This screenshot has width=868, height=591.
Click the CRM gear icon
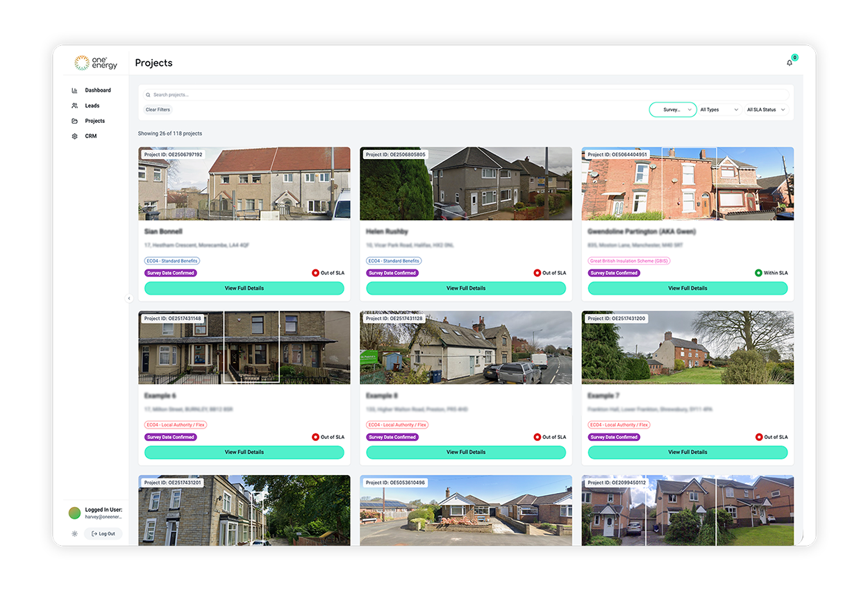tap(74, 136)
